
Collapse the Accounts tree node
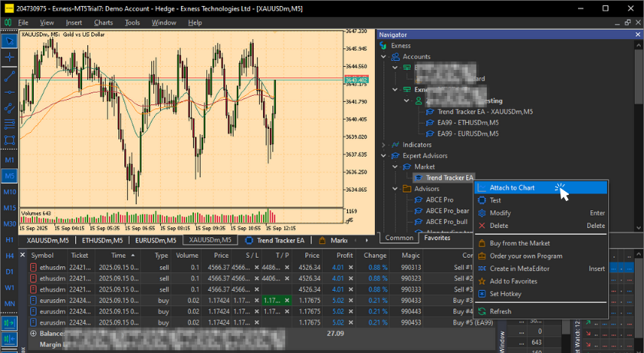383,57
